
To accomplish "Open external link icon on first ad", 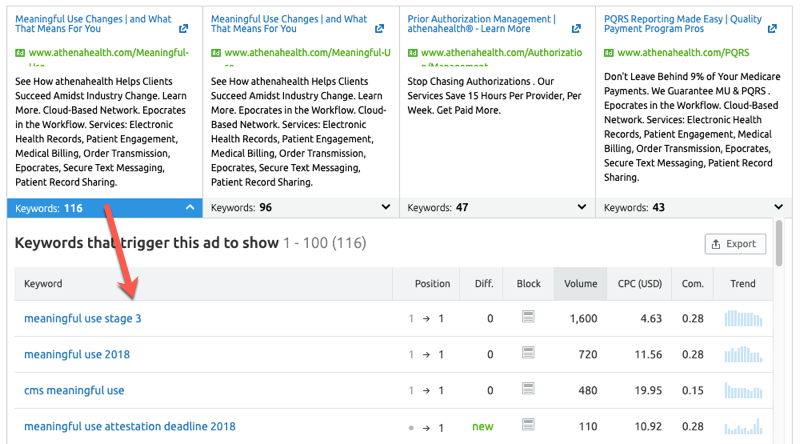I will click(x=183, y=29).
